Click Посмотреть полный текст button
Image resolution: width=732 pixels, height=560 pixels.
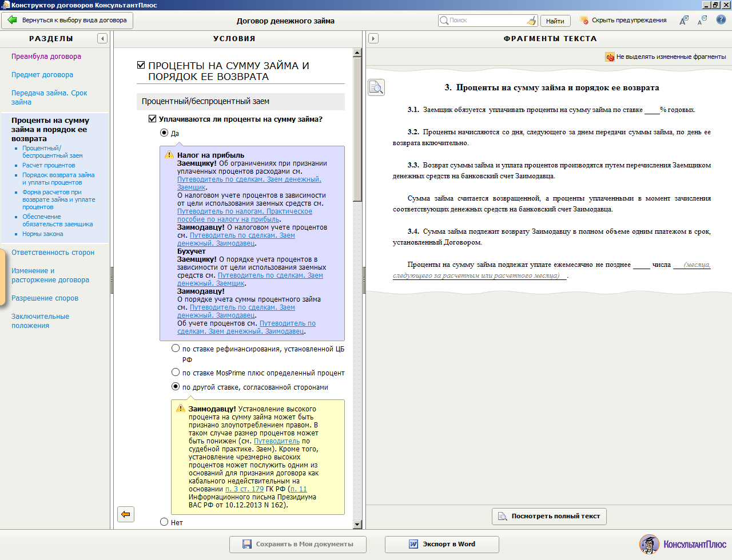(549, 516)
